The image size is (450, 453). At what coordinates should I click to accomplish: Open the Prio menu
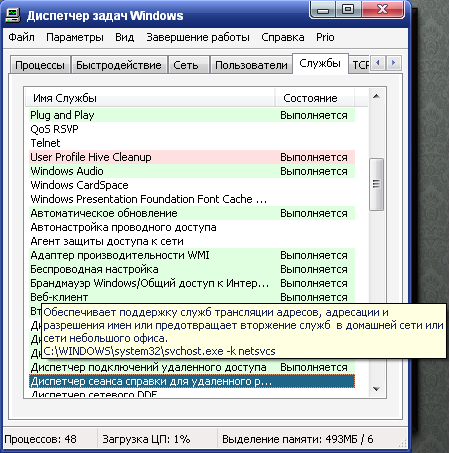(x=325, y=37)
